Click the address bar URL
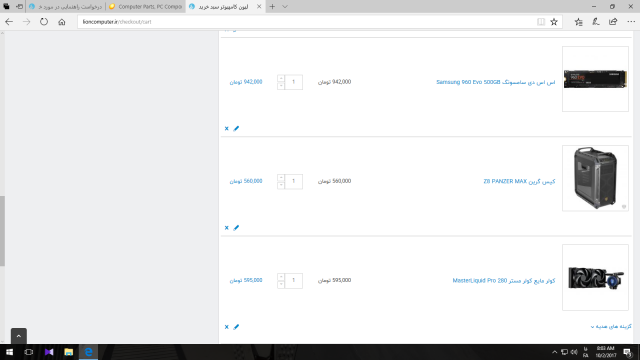640x360 pixels. tap(117, 22)
